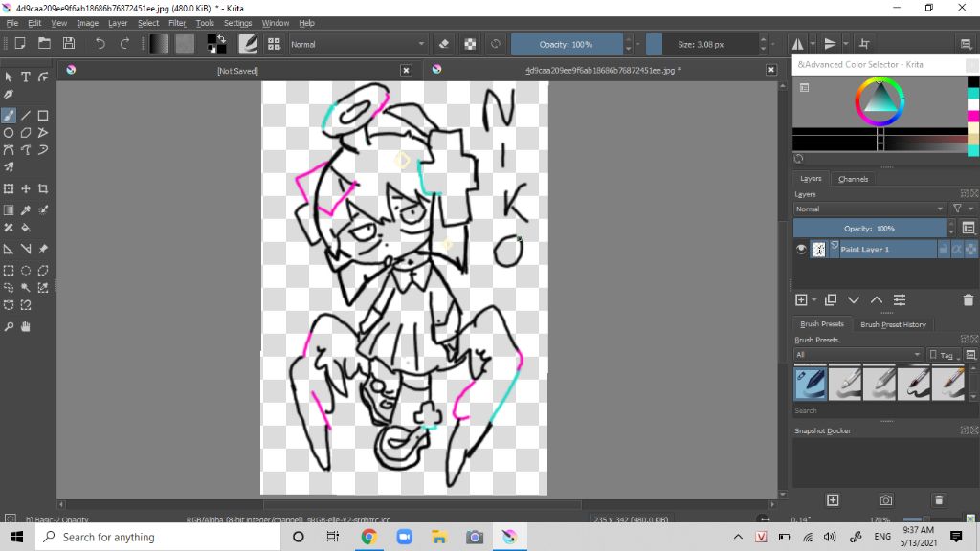
Task: Select the Crop tool
Action: (x=42, y=188)
